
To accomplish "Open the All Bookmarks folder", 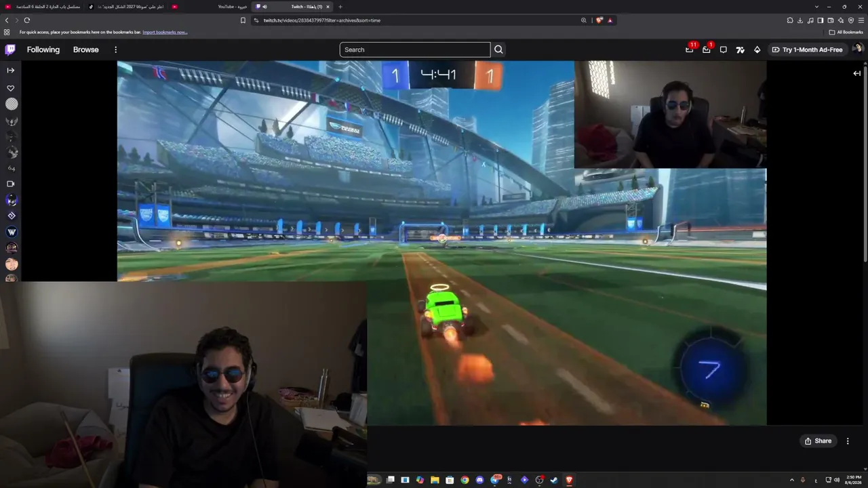I will [846, 32].
